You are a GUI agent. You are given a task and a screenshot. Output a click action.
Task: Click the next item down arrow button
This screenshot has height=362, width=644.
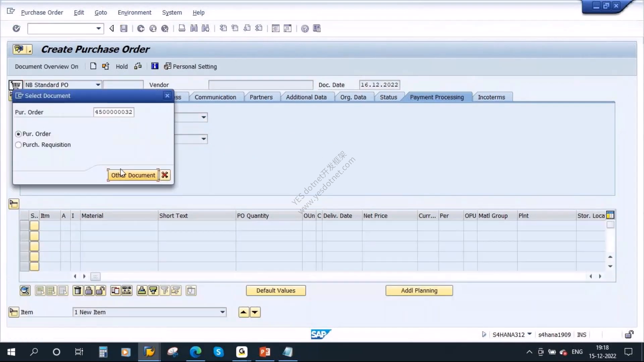255,312
